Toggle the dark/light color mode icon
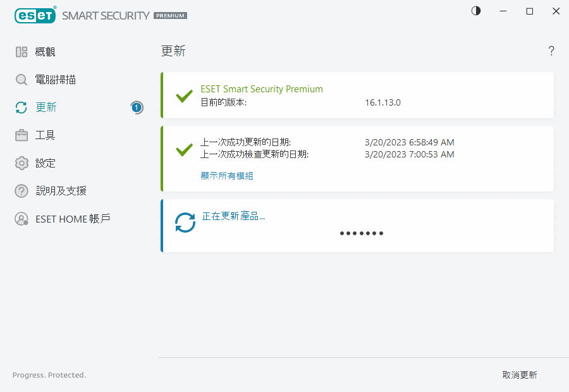The height and width of the screenshot is (392, 569). click(476, 11)
